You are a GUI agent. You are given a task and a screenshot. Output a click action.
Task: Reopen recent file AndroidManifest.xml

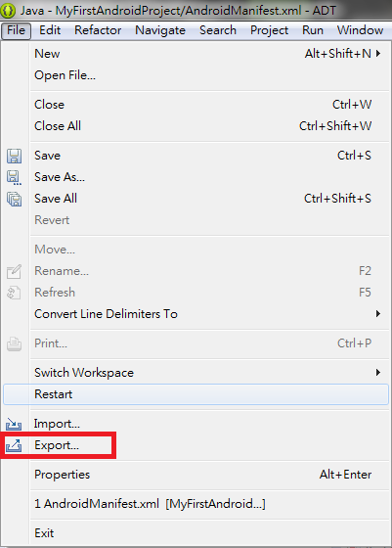(210, 504)
